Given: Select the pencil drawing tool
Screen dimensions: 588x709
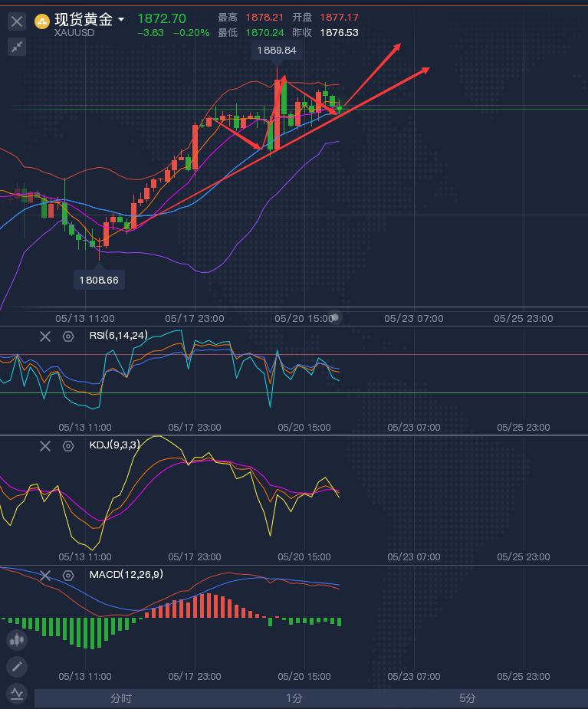Looking at the screenshot, I should pyautogui.click(x=17, y=667).
